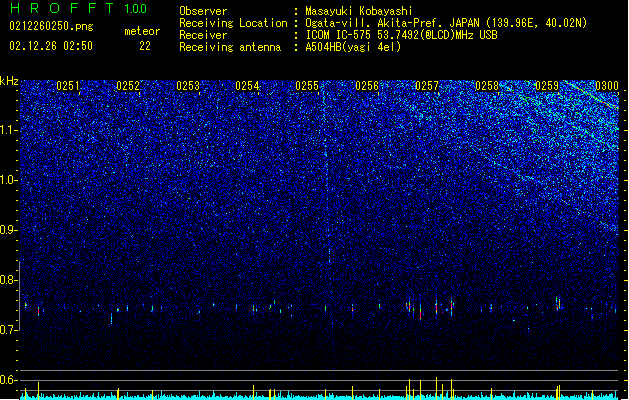Image resolution: width=629 pixels, height=400 pixels.
Task: Click the kHz axis unit label
Action: pos(9,81)
